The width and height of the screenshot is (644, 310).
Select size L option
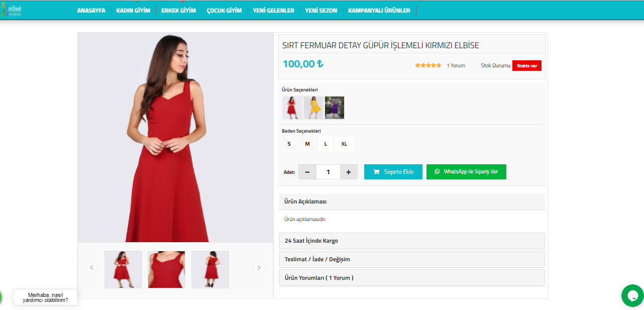[x=326, y=144]
